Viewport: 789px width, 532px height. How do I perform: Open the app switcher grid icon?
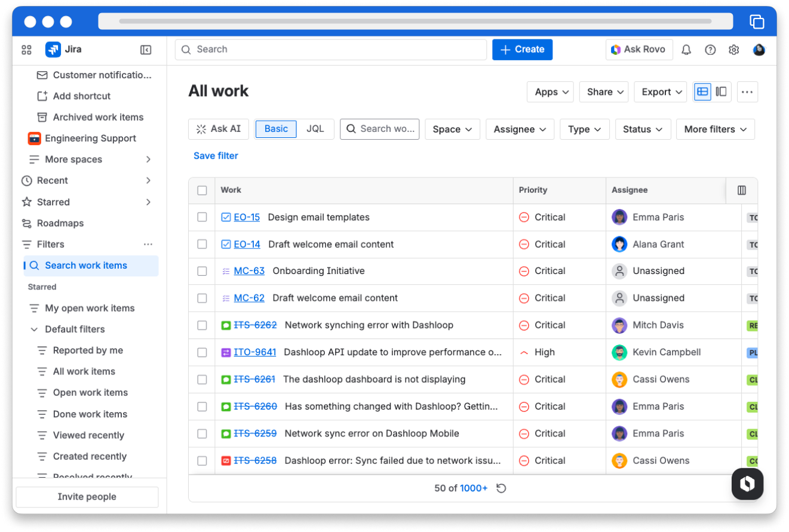click(26, 50)
